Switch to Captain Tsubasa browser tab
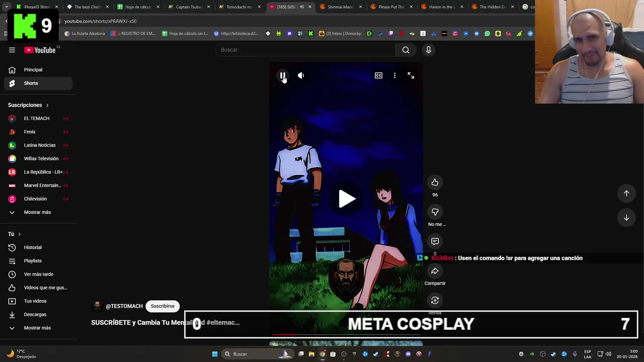The width and height of the screenshot is (644, 362). click(x=188, y=7)
